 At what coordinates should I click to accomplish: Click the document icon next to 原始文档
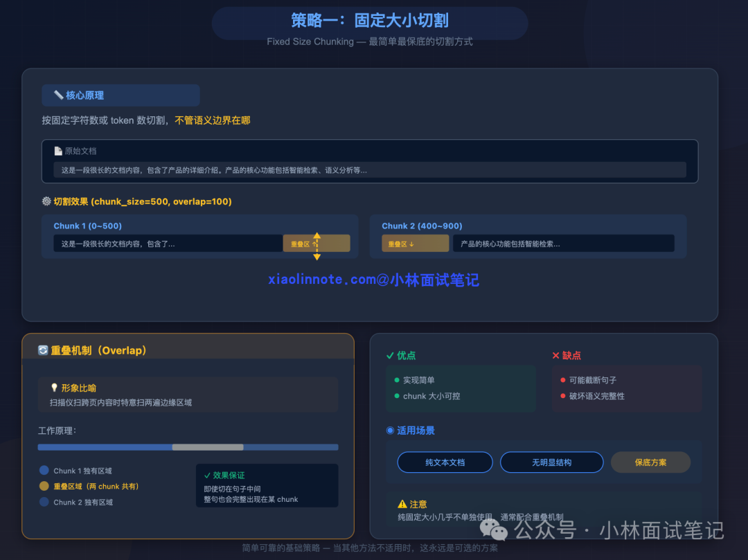58,150
